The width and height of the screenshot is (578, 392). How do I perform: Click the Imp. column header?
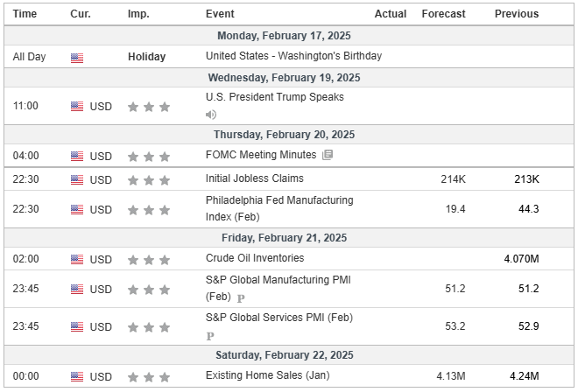[138, 14]
